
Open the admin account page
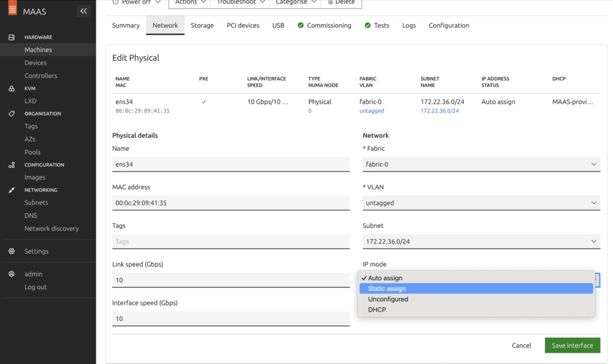click(34, 274)
